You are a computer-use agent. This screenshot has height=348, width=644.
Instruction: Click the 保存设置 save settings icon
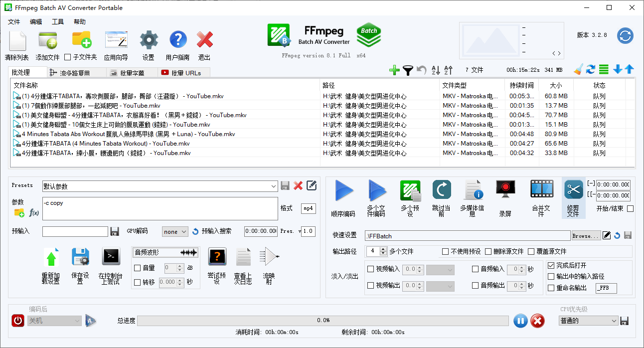pos(80,257)
